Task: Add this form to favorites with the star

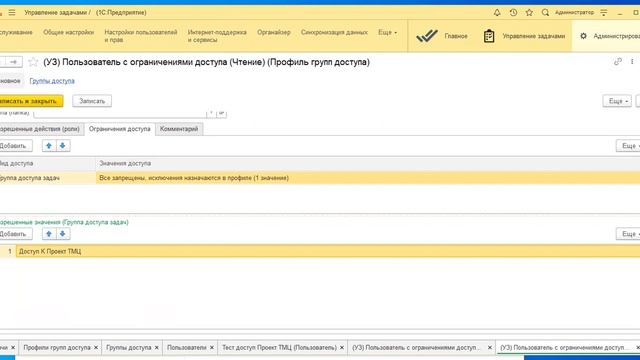Action: click(33, 62)
